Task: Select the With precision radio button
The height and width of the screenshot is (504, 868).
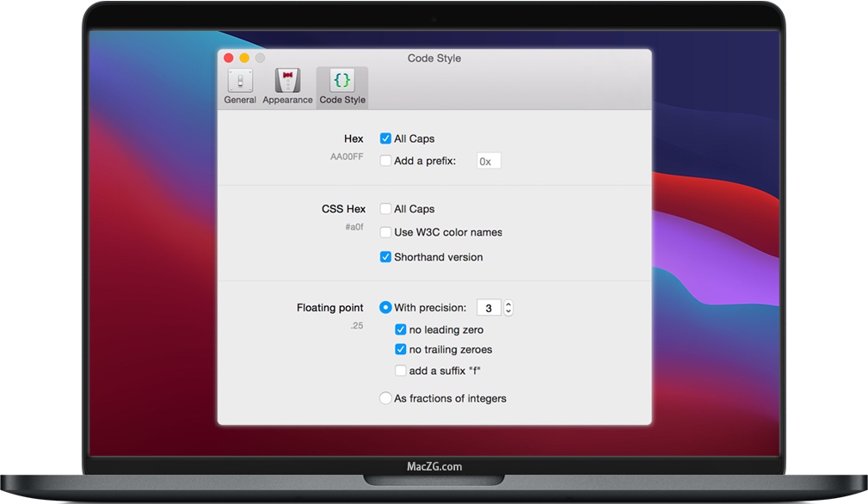Action: point(385,308)
